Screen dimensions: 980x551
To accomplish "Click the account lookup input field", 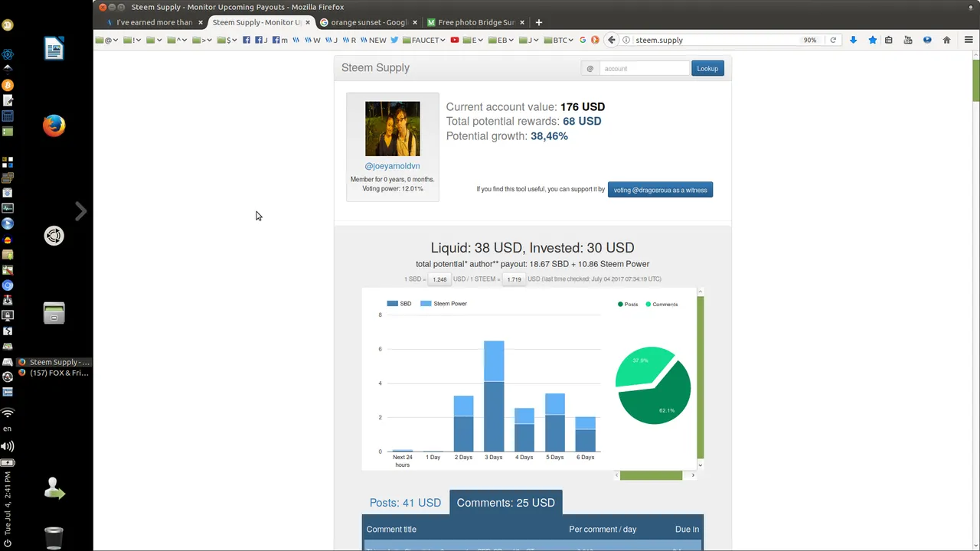I will (644, 68).
